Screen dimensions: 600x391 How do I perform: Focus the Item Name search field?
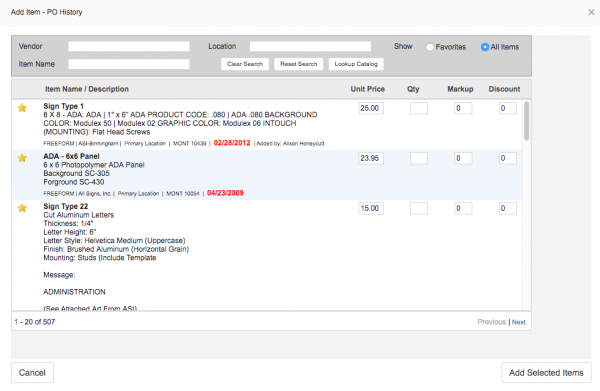click(129, 64)
